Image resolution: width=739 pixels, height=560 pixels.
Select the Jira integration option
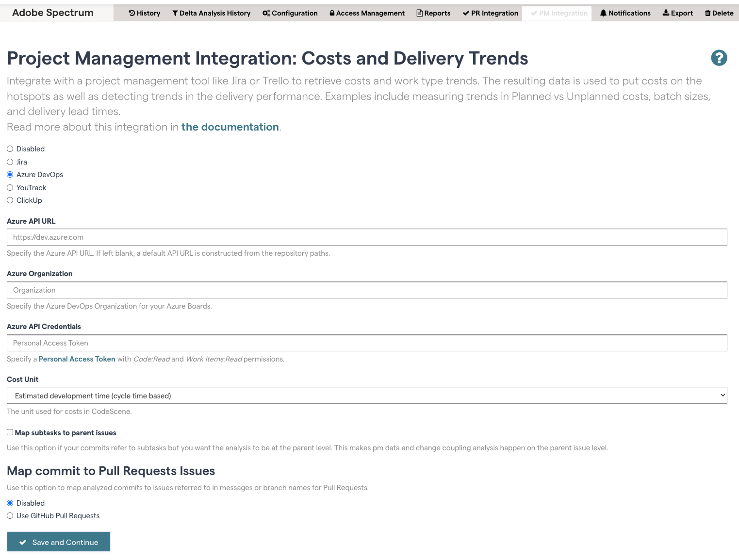point(10,162)
